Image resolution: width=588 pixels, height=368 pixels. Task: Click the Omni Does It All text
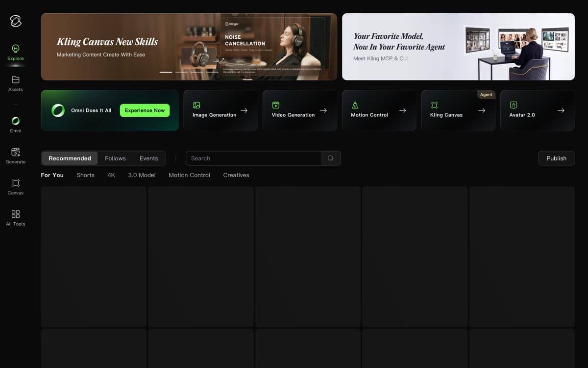[91, 110]
